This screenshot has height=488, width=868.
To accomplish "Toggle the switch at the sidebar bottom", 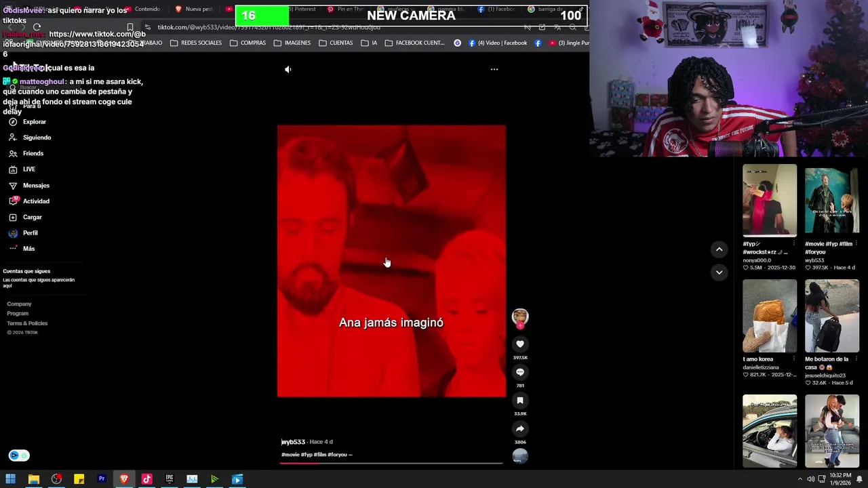I will (19, 455).
